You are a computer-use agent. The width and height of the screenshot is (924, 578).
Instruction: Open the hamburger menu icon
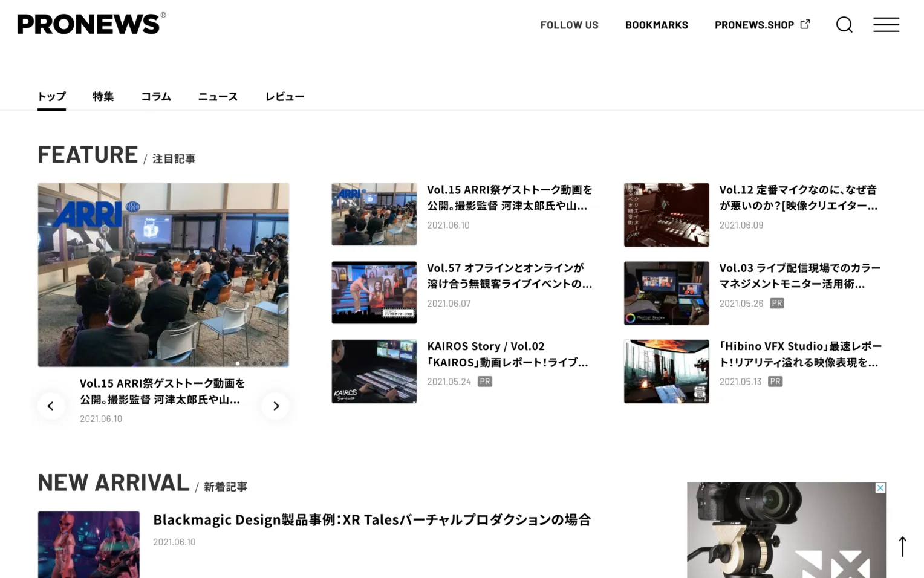tap(886, 25)
